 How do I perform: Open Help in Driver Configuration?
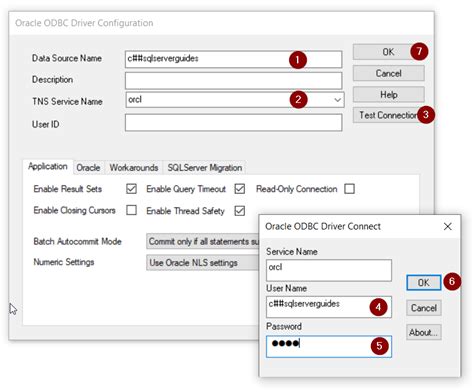[389, 95]
